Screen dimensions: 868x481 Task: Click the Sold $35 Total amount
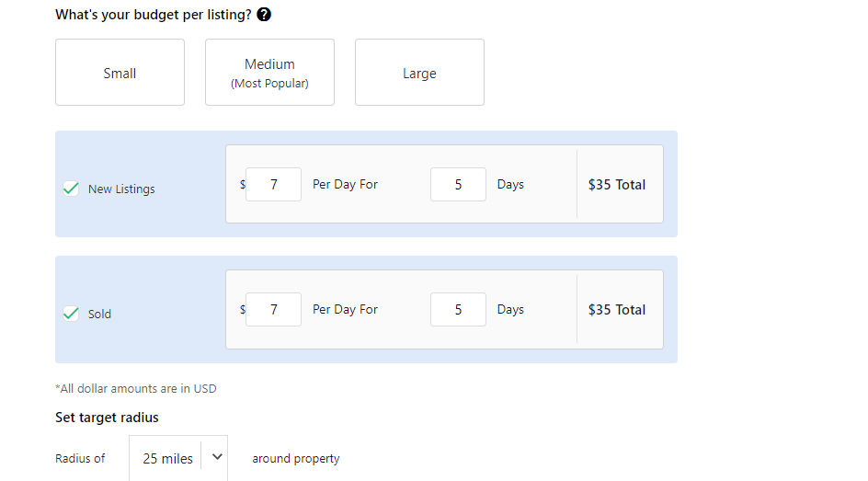point(617,309)
